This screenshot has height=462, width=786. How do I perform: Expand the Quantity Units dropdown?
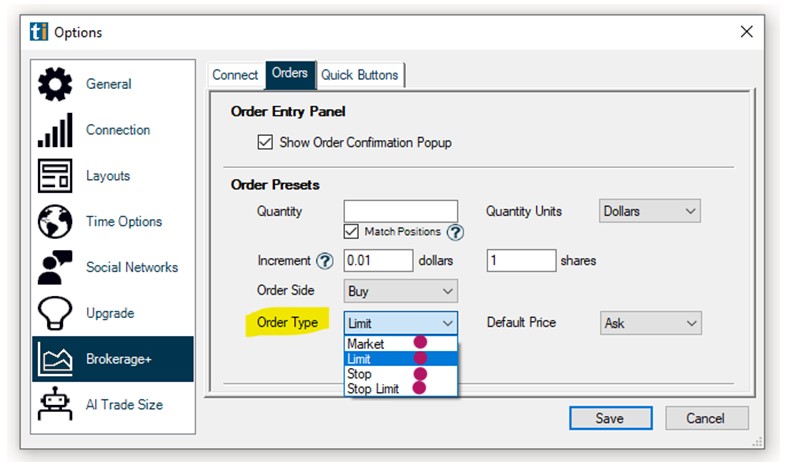(x=650, y=211)
